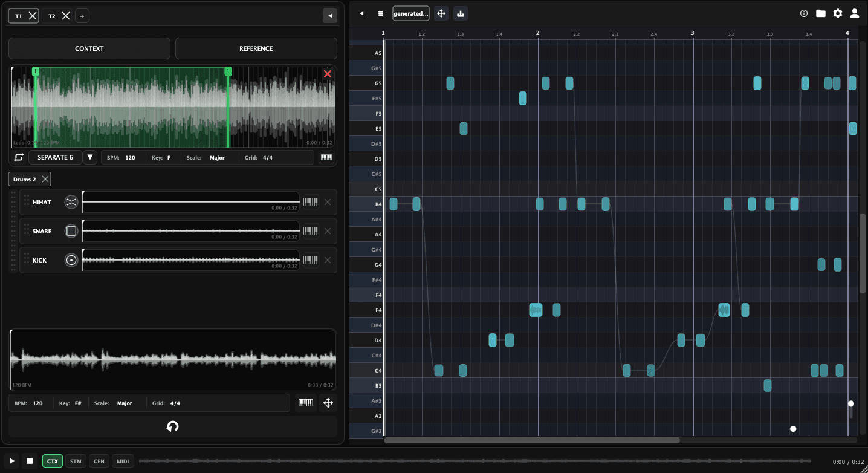Viewport: 868px width, 473px height.
Task: Download MIDI with the export icon
Action: point(461,13)
